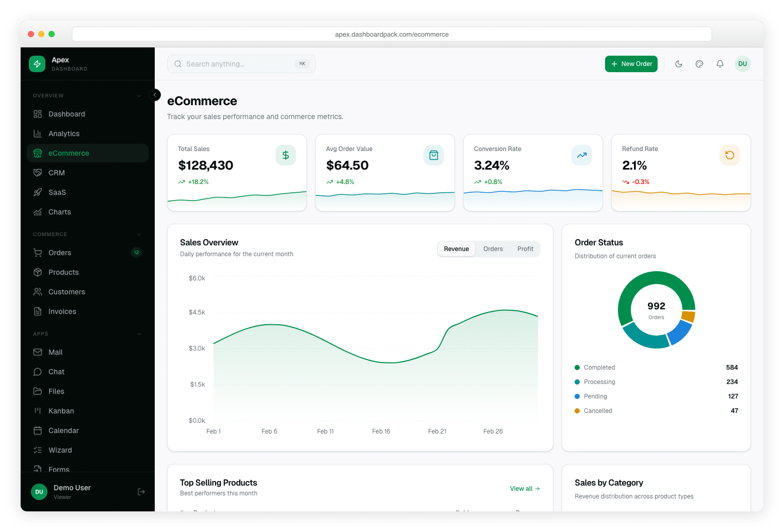Viewport: 784px width, 532px height.
Task: Collapse the APPS section
Action: [139, 334]
